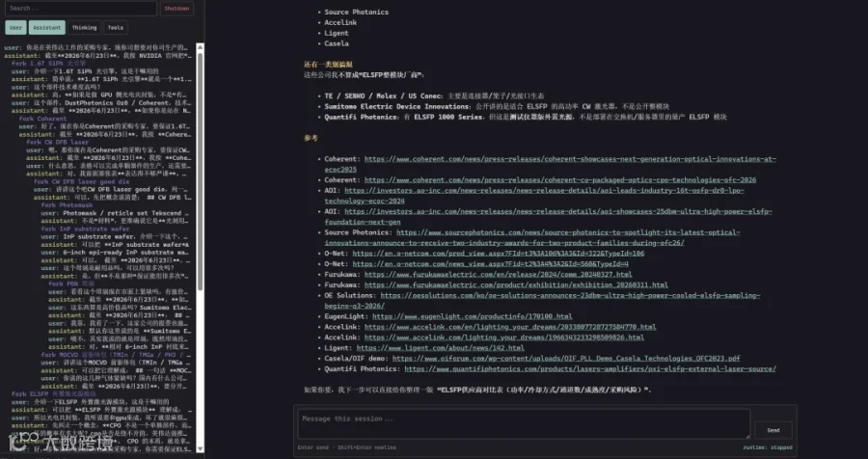Open AOI 25dBm ultra-high-power ELSFP link
The height and width of the screenshot is (459, 868).
[x=548, y=217]
